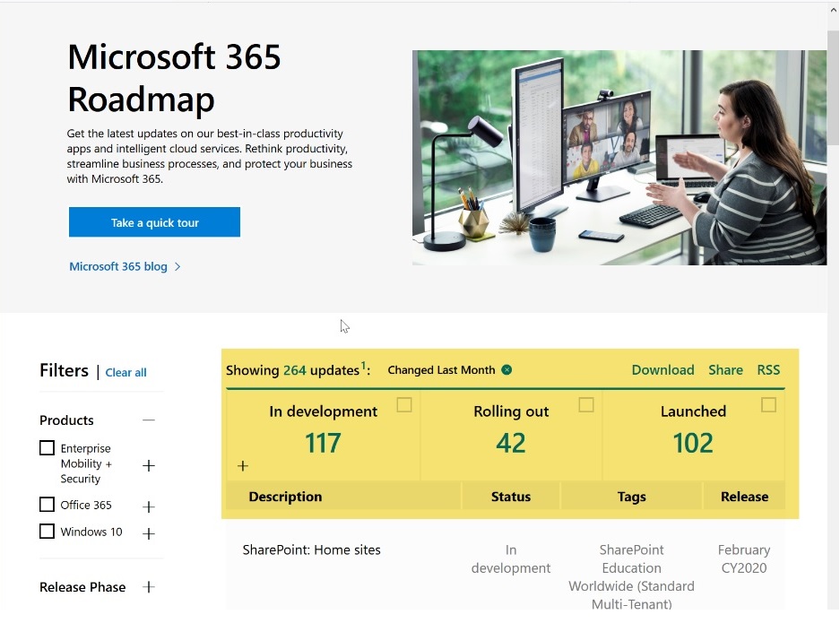Image resolution: width=840 pixels, height=623 pixels.
Task: Share the roadmap results
Action: [725, 369]
